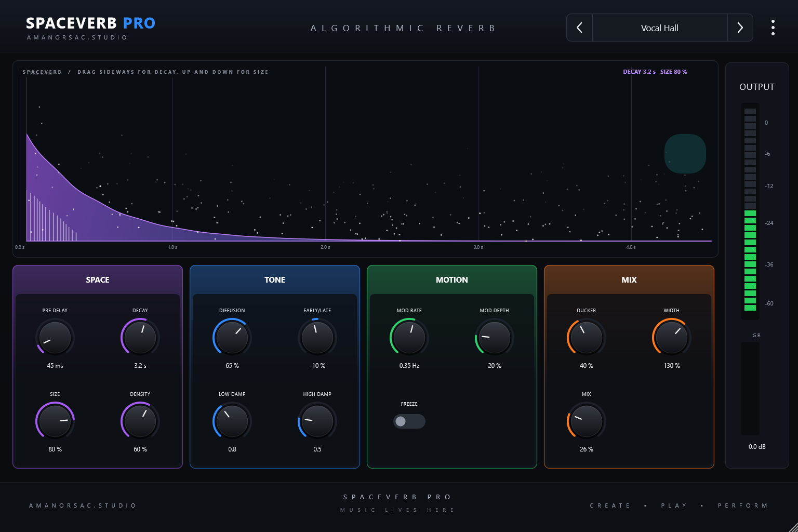
Task: Click the 3.2 s decay value below knob
Action: [x=140, y=366]
